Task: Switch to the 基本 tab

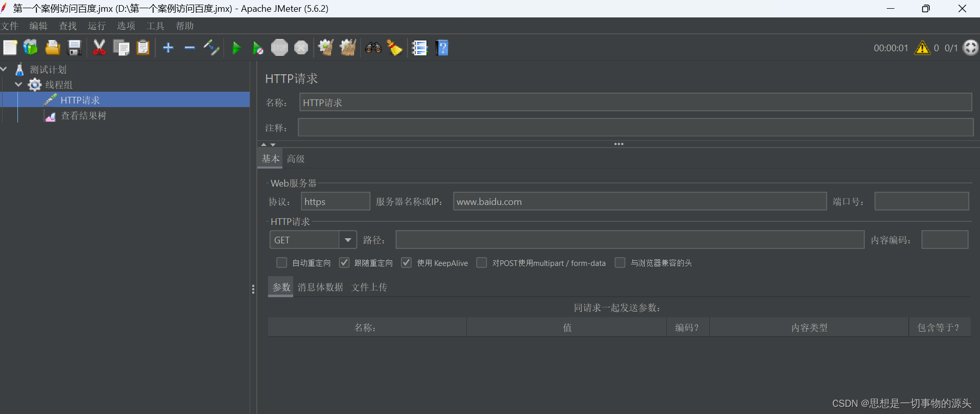Action: 271,159
